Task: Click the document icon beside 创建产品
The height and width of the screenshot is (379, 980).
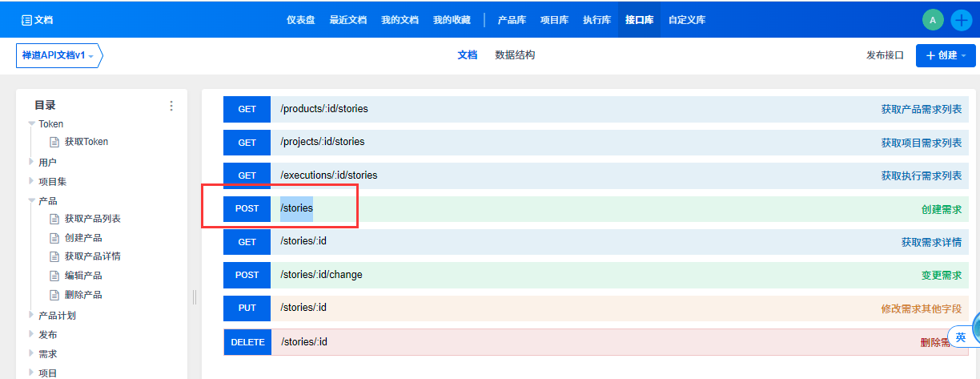Action: pyautogui.click(x=54, y=238)
